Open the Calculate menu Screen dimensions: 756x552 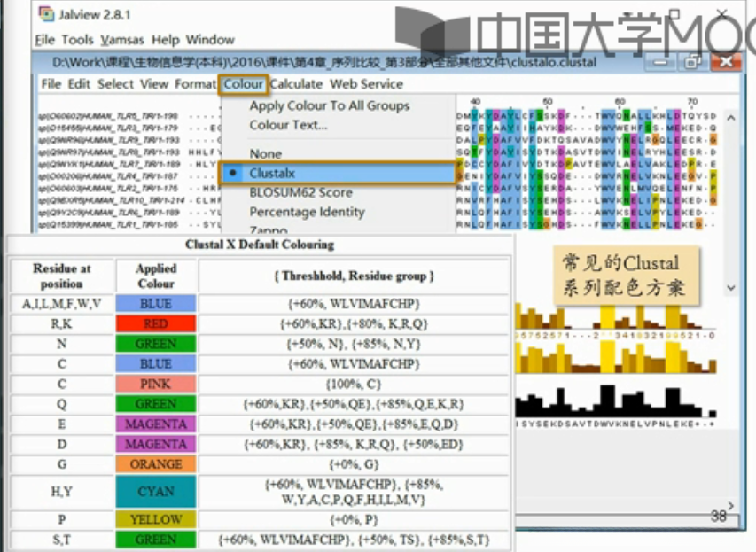point(296,84)
